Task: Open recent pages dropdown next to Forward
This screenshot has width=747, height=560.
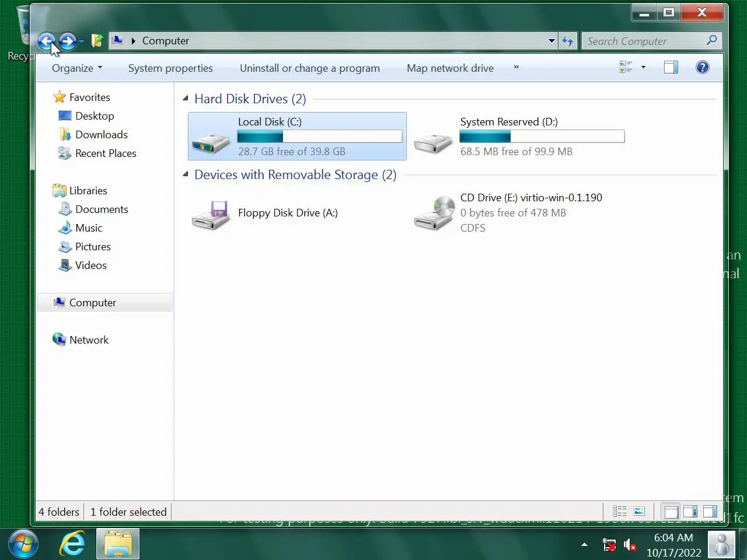Action: [x=81, y=41]
